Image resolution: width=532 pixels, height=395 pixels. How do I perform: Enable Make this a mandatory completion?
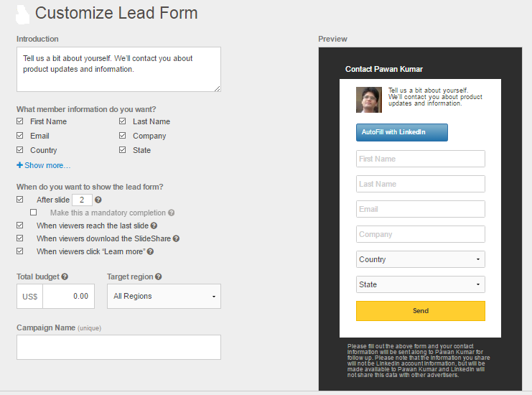[x=33, y=212]
